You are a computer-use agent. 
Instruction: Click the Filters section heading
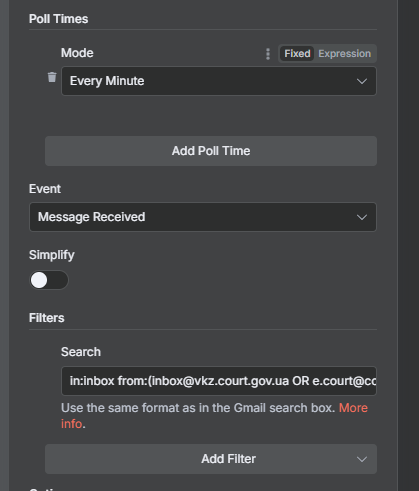pyautogui.click(x=47, y=318)
